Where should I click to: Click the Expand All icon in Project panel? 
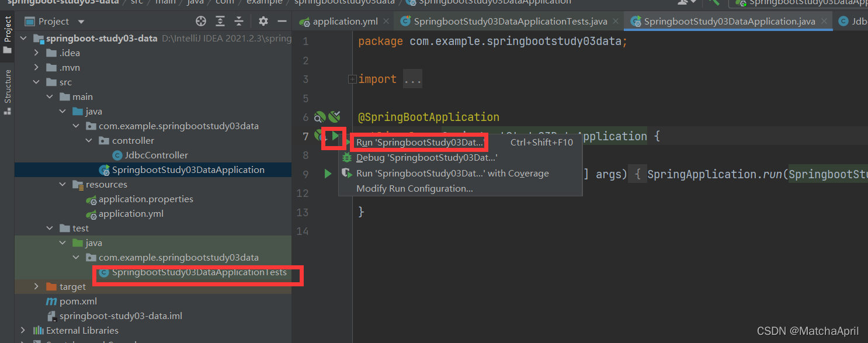[x=220, y=22]
